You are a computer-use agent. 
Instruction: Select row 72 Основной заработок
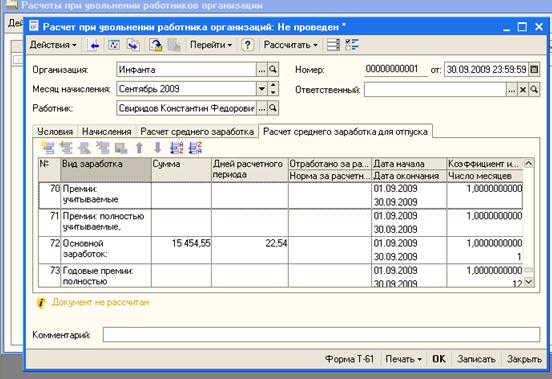[x=281, y=250]
